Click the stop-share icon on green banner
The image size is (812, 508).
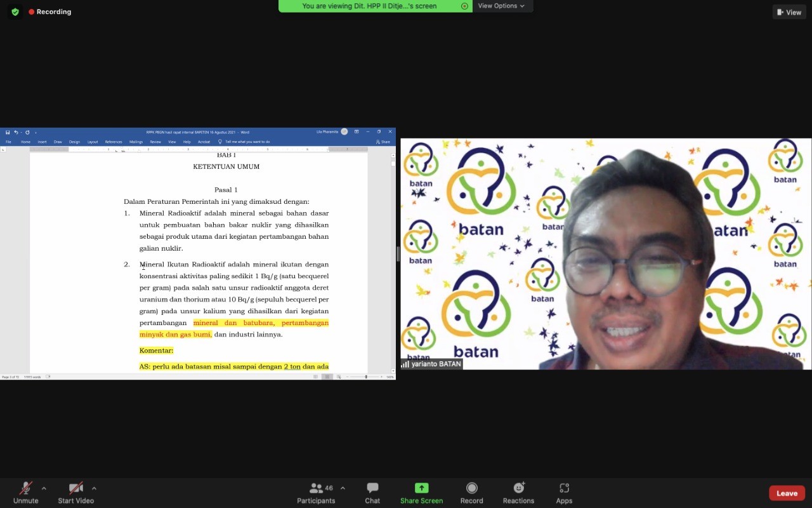click(464, 6)
